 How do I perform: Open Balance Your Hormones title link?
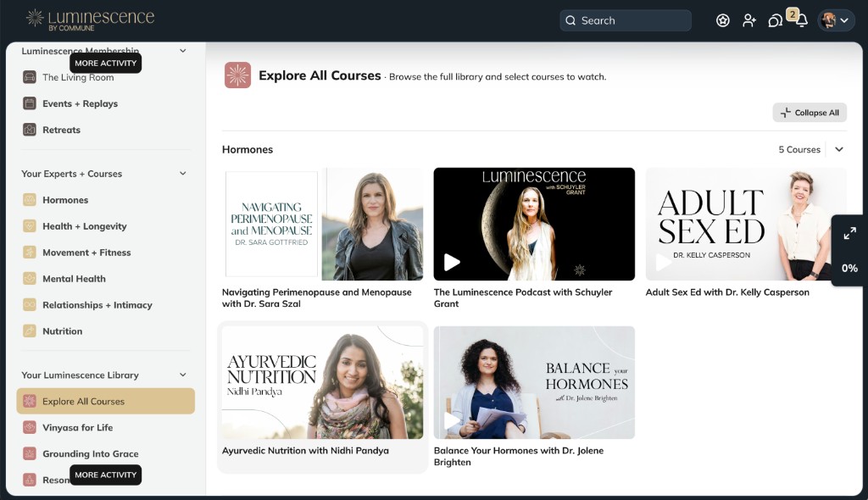[519, 456]
